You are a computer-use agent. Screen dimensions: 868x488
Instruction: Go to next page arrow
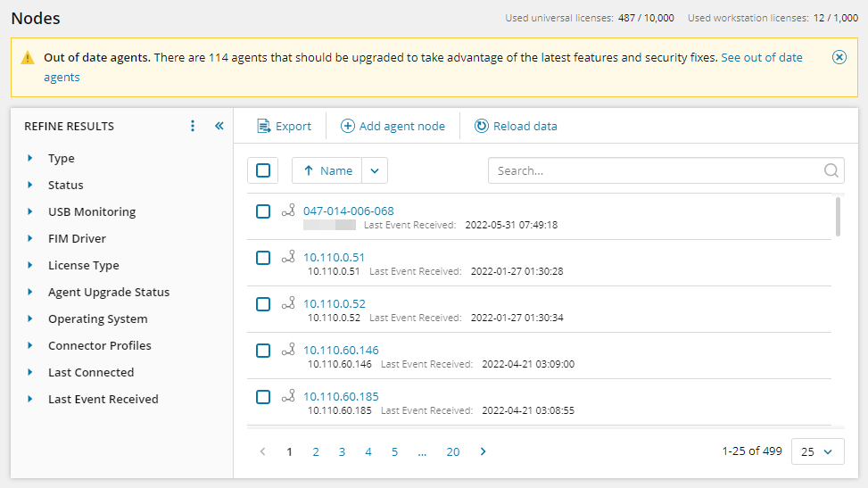tap(484, 451)
